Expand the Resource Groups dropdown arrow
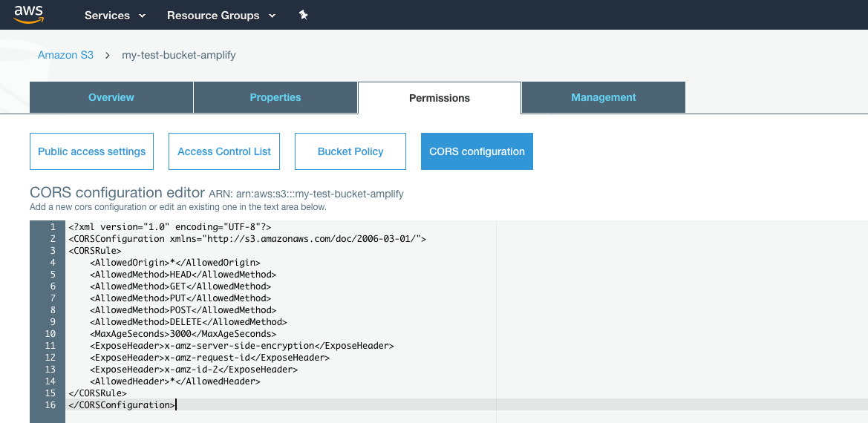This screenshot has height=423, width=868. coord(272,16)
